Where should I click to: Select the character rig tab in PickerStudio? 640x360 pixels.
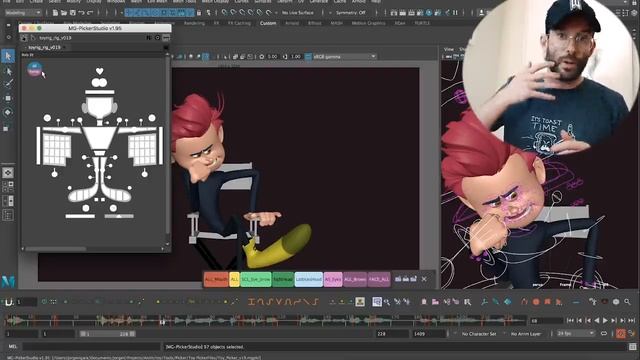tap(44, 47)
